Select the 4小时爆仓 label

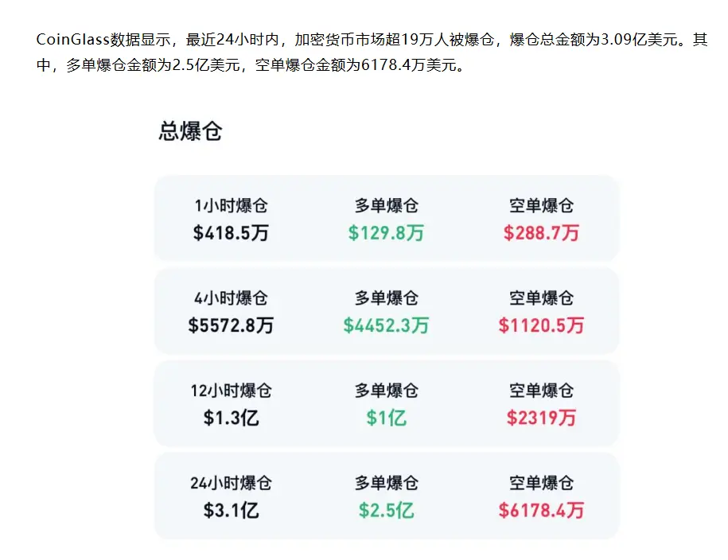click(x=231, y=298)
